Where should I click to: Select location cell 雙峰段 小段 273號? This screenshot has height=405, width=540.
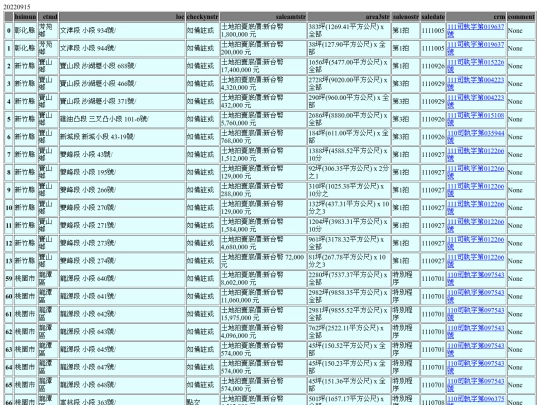122,243
